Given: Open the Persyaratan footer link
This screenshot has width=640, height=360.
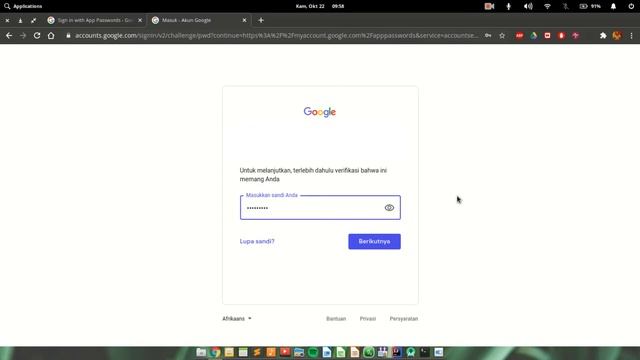Looking at the screenshot, I should (x=404, y=318).
